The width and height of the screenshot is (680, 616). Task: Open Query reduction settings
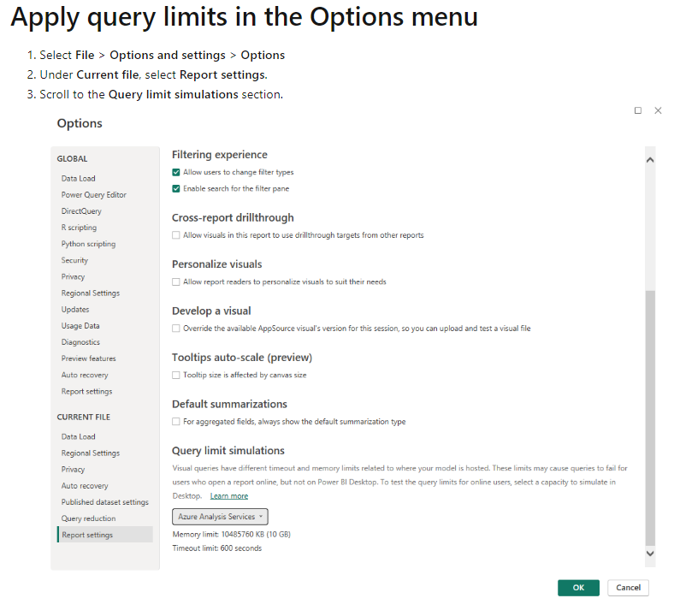[88, 518]
